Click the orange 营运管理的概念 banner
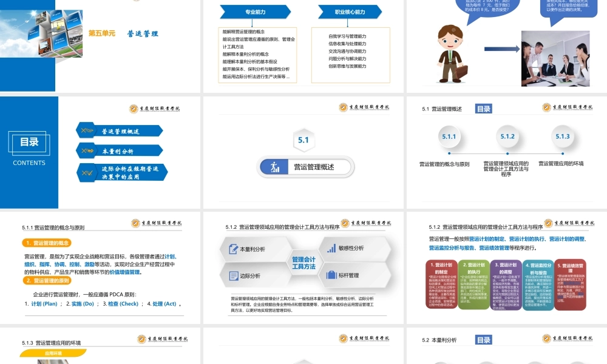Viewport: 607px width, 364px height. tap(47, 243)
